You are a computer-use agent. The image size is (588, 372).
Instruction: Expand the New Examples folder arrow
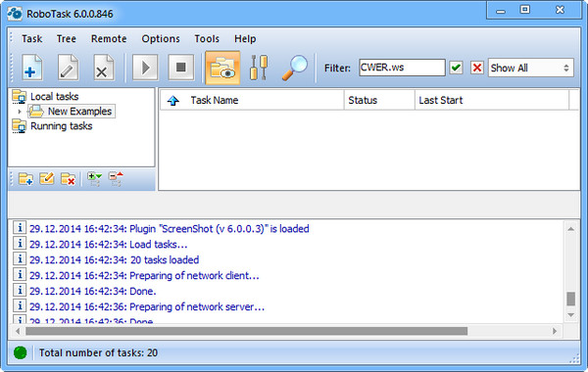pyautogui.click(x=20, y=112)
